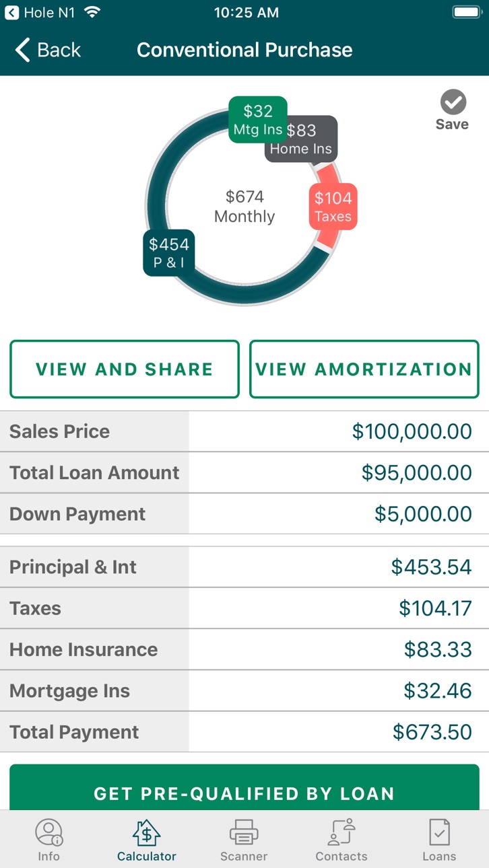Tap Get Pre-Qualified by Loan button
Viewport: 489px width, 868px height.
[x=244, y=787]
